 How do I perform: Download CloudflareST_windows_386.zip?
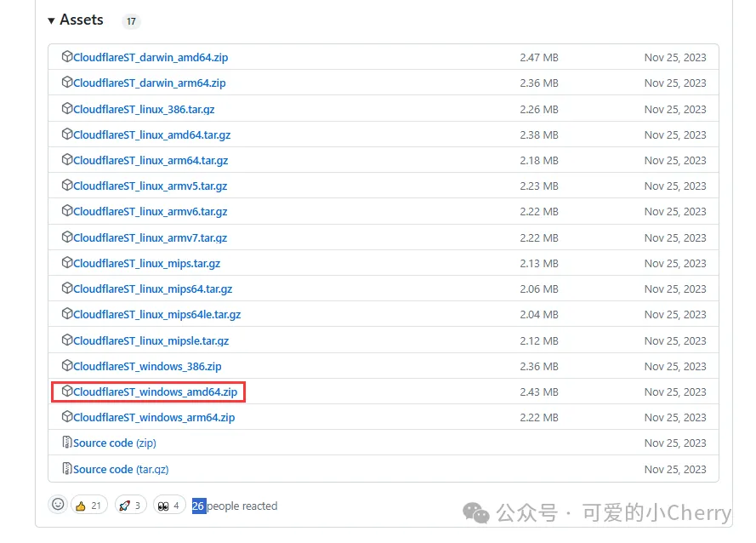tap(147, 366)
